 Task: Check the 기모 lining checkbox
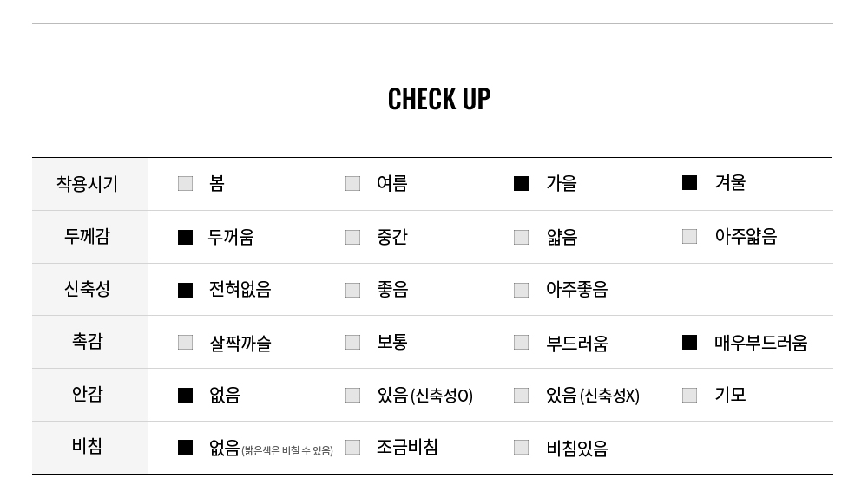pos(689,395)
